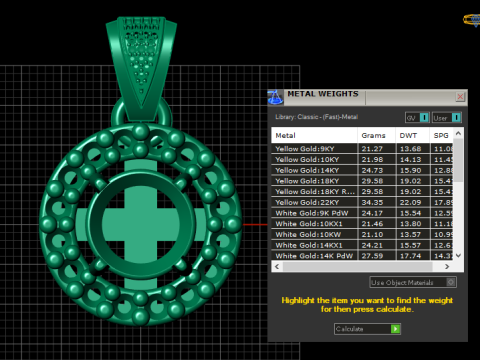The height and width of the screenshot is (360, 480).
Task: Sort by the SPG column header
Action: point(441,135)
